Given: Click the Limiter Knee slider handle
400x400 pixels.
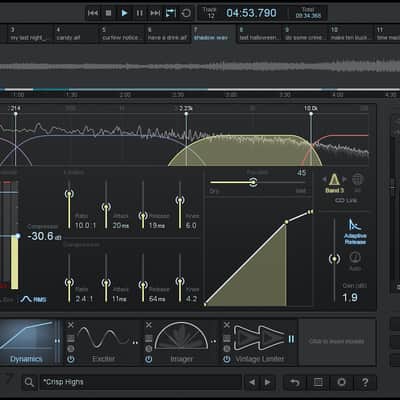Looking at the screenshot, I should (180, 200).
